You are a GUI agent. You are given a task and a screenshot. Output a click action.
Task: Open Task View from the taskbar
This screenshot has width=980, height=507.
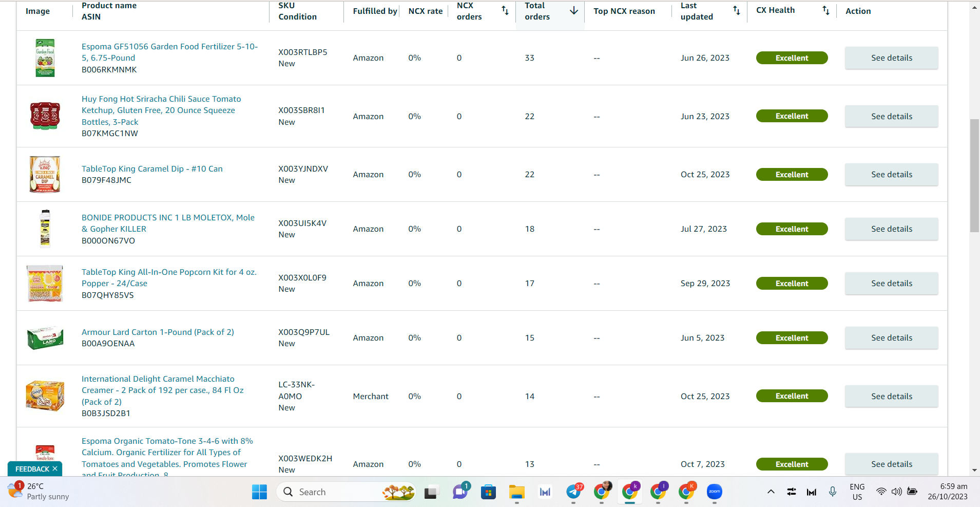pos(431,492)
